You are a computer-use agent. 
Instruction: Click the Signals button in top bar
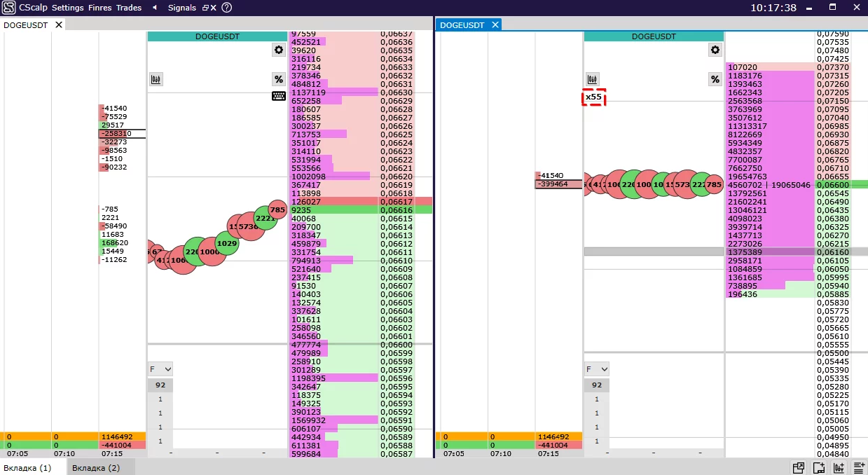pos(182,8)
